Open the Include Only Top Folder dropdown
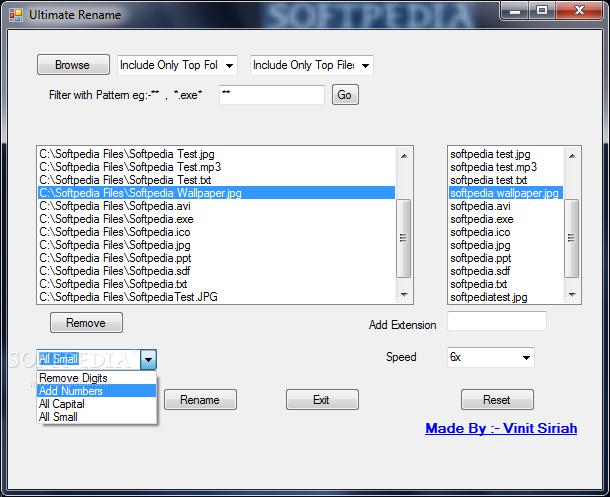610x497 pixels. [177, 65]
